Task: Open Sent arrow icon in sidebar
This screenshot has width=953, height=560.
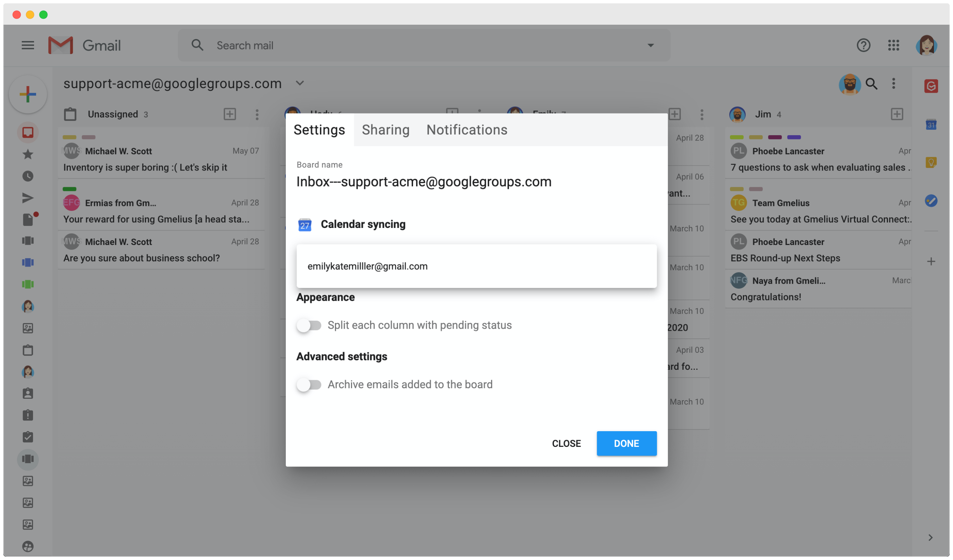Action: [28, 198]
